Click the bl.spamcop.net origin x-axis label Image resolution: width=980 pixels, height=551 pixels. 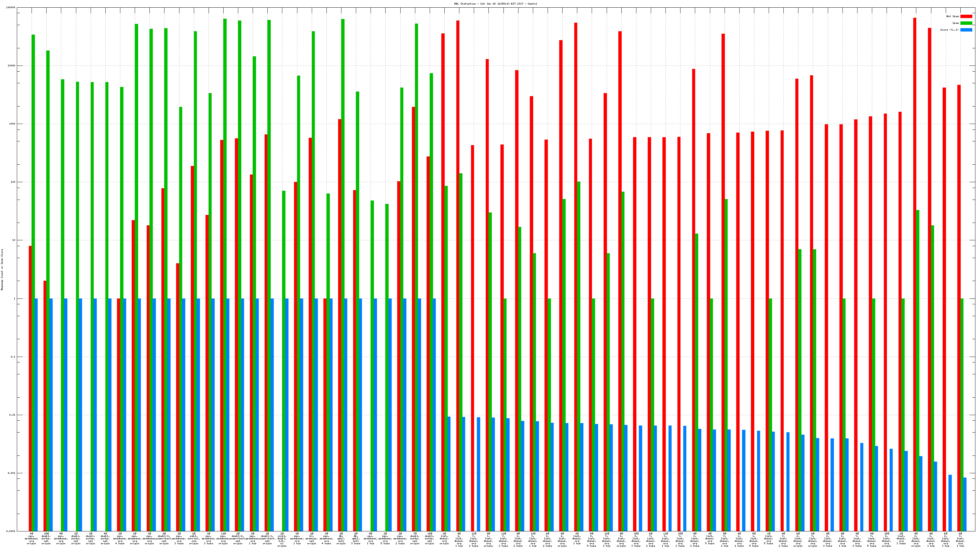pos(311,538)
